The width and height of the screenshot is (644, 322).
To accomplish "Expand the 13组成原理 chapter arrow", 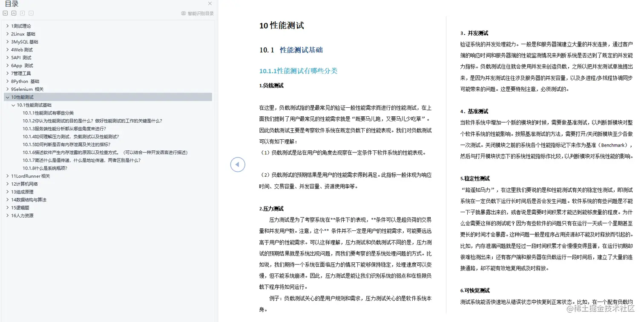I will pos(7,192).
